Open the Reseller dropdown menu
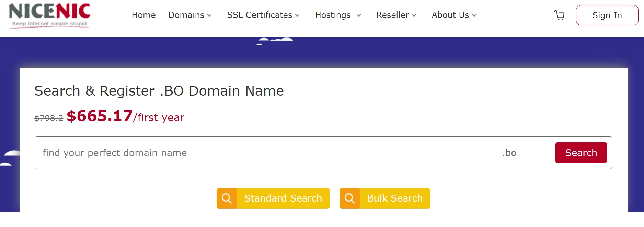The height and width of the screenshot is (227, 644). coord(396,15)
